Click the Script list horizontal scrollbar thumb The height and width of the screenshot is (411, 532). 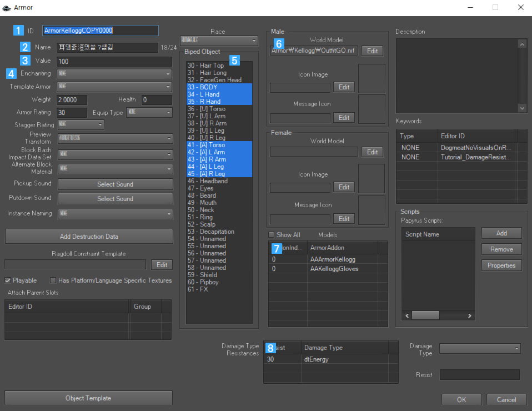(x=425, y=315)
